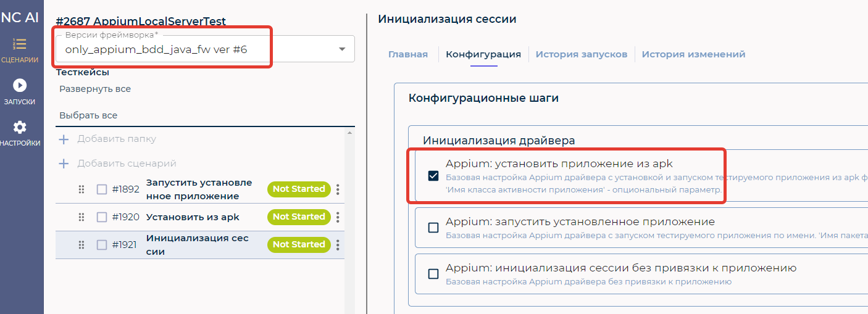Open История изменений tab
The width and height of the screenshot is (868, 314).
pyautogui.click(x=693, y=54)
